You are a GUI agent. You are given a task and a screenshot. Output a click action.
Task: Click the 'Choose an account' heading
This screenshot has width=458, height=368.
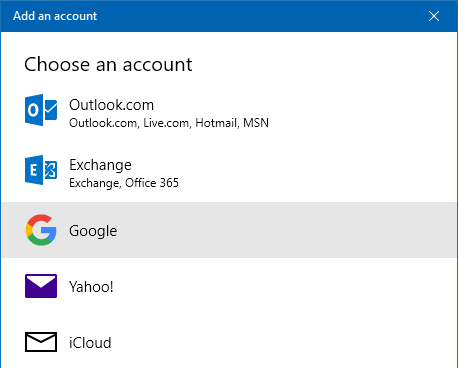tap(108, 64)
